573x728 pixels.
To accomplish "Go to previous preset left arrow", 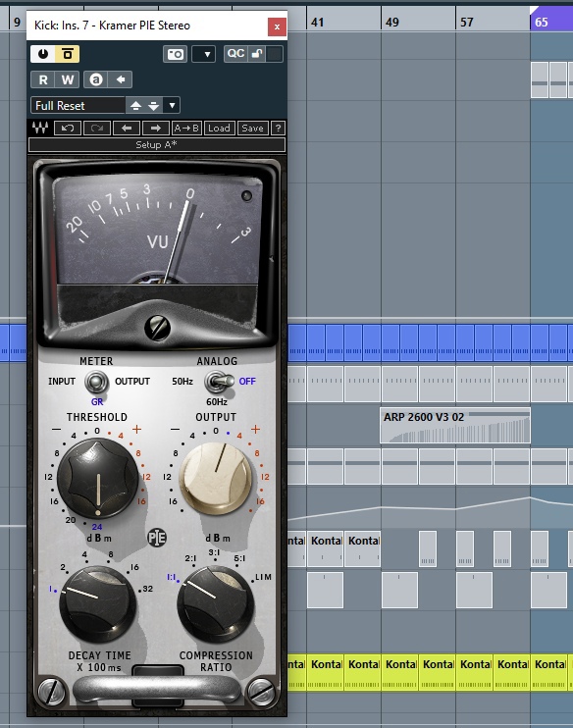I will (127, 128).
